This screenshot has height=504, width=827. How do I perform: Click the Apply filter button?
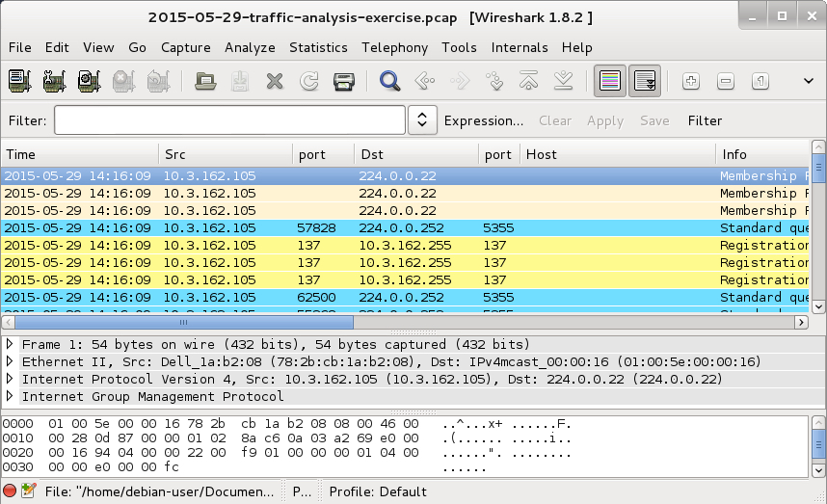pyautogui.click(x=605, y=120)
